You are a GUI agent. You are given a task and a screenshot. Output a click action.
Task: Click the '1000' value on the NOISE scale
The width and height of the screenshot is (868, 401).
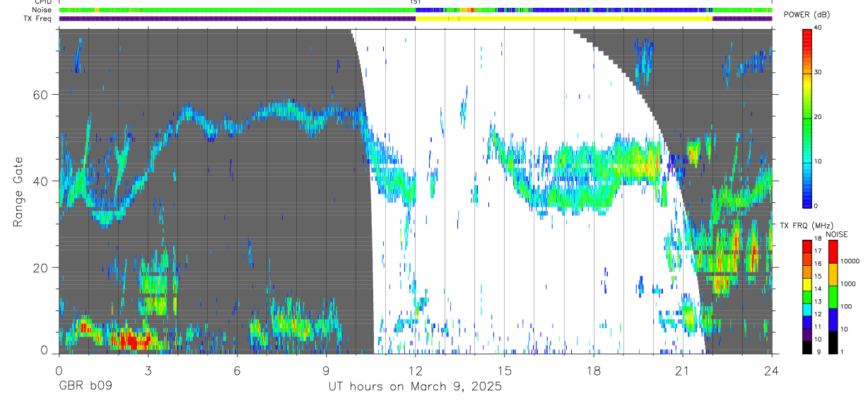pos(848,284)
